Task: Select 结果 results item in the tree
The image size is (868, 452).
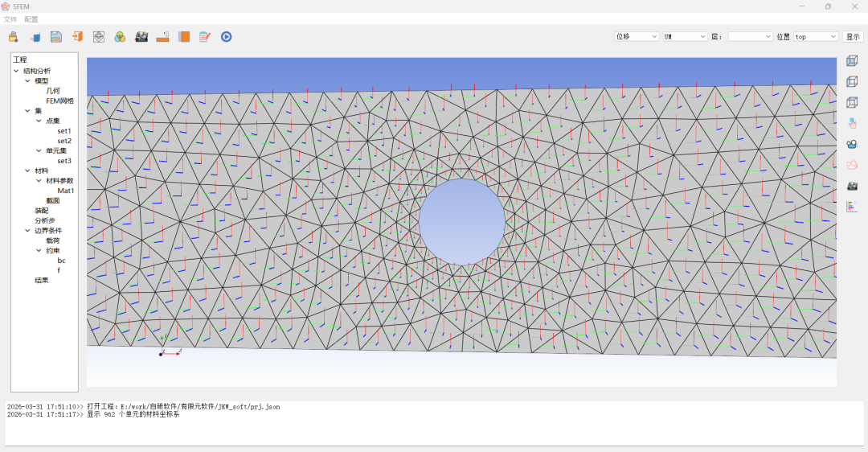Action: click(42, 280)
